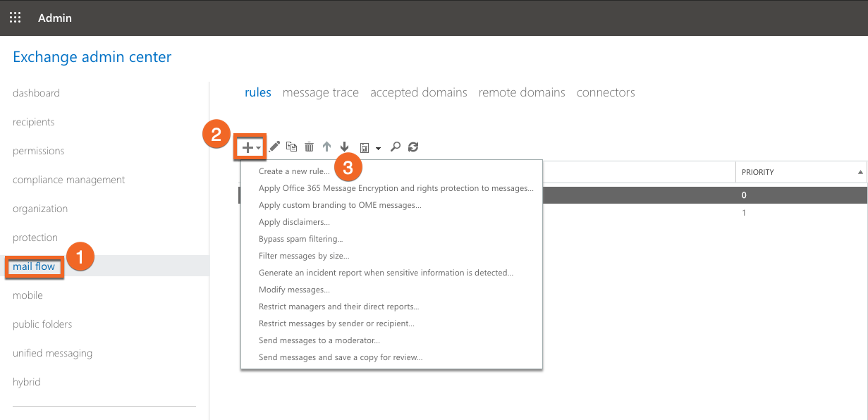Screen dimensions: 868x420
Task: Click the refresh icon
Action: pos(413,147)
